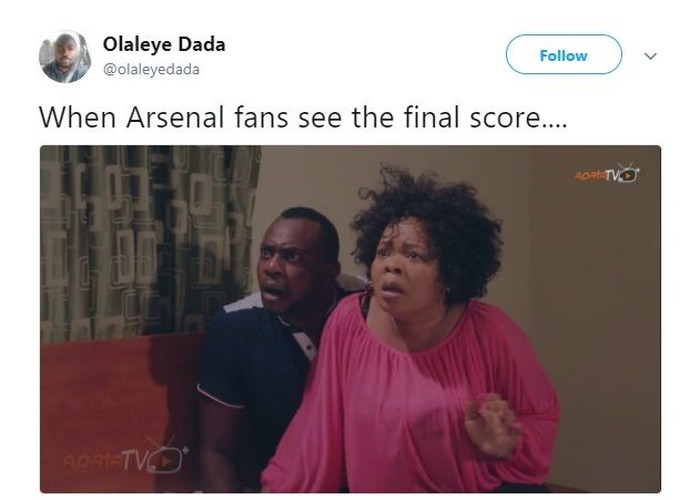Select the tweet text about Arsenal fans

303,117
